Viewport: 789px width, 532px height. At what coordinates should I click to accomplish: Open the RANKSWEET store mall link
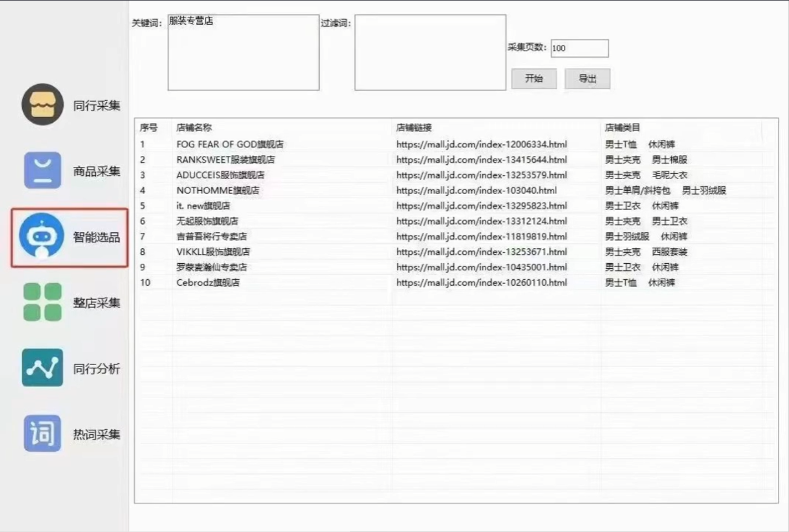481,159
